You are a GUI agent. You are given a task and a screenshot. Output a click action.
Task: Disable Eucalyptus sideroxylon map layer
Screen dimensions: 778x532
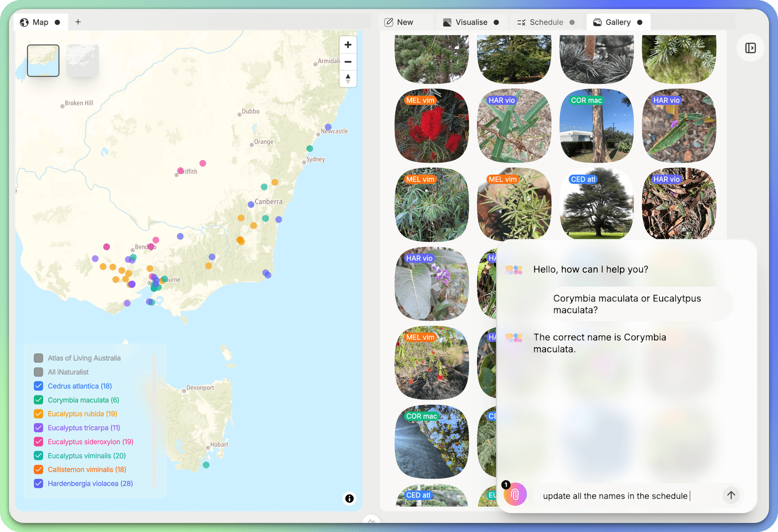click(x=38, y=442)
